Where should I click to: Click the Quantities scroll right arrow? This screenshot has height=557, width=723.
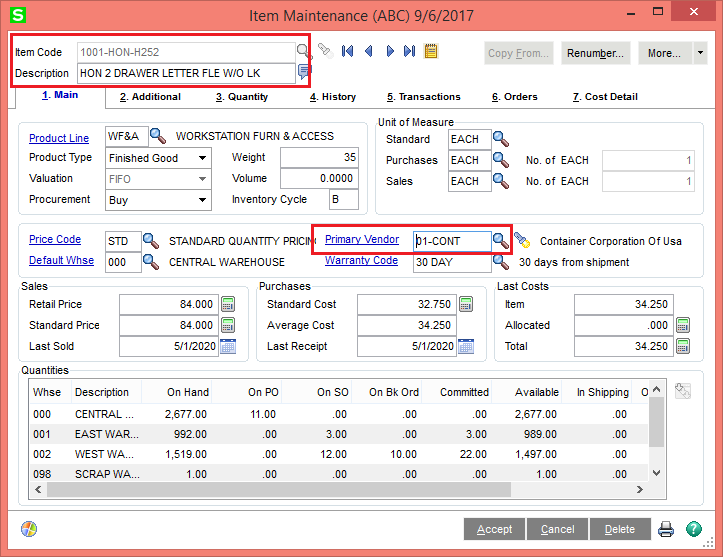click(x=640, y=490)
